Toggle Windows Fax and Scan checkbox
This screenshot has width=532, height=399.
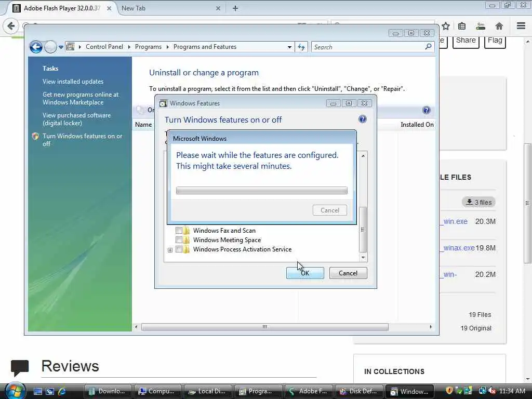[179, 230]
